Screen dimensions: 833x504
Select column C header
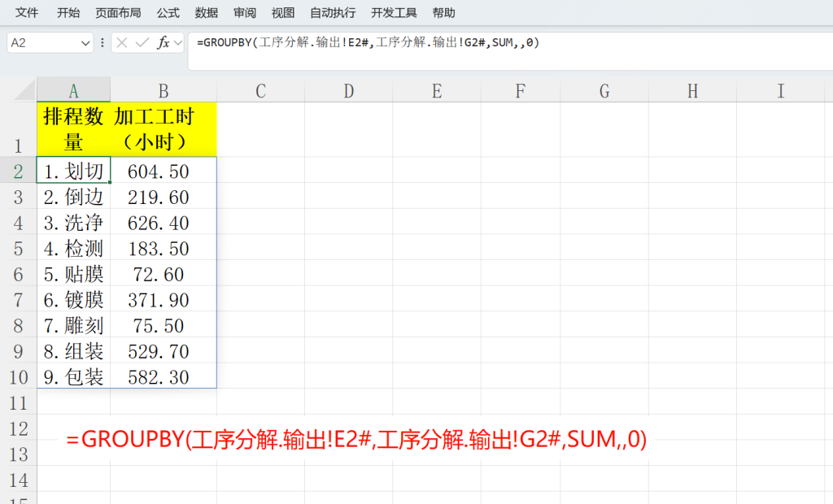point(260,91)
